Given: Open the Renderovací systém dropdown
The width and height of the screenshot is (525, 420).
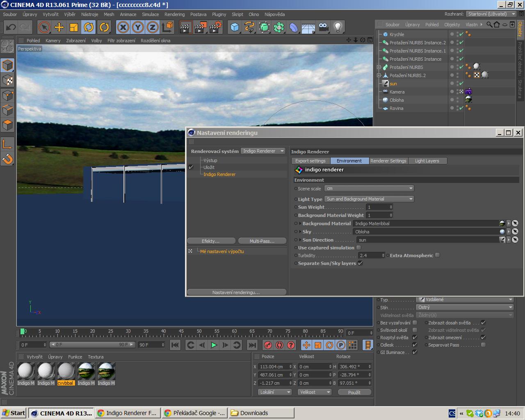Looking at the screenshot, I should point(263,151).
